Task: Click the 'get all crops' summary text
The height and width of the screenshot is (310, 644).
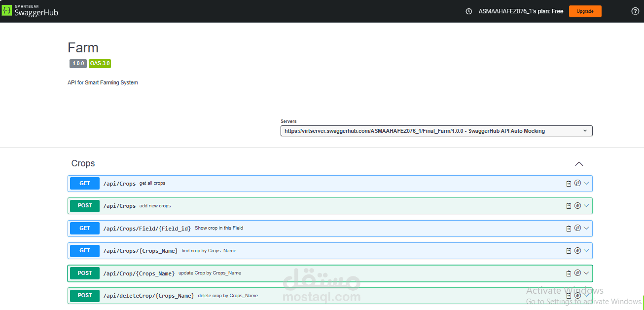Action: [x=152, y=183]
